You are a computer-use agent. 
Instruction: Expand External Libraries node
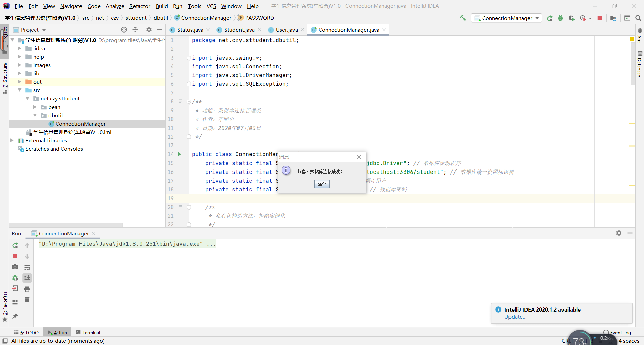[x=12, y=140]
